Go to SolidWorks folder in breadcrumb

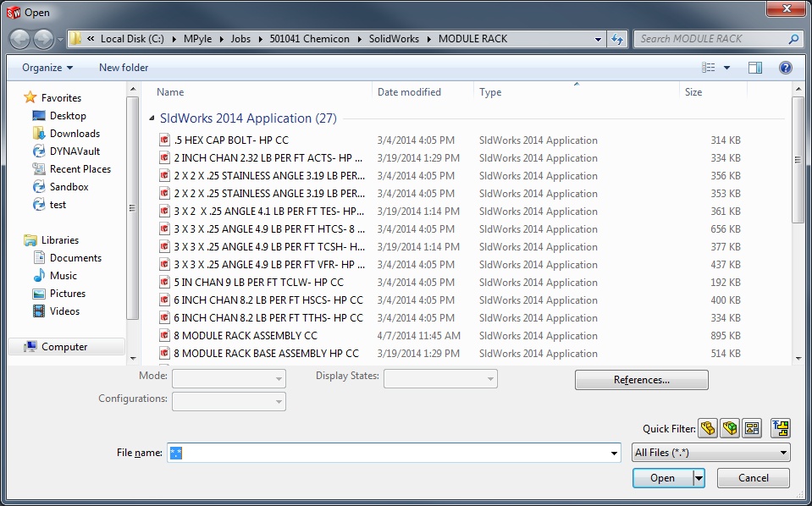(394, 39)
